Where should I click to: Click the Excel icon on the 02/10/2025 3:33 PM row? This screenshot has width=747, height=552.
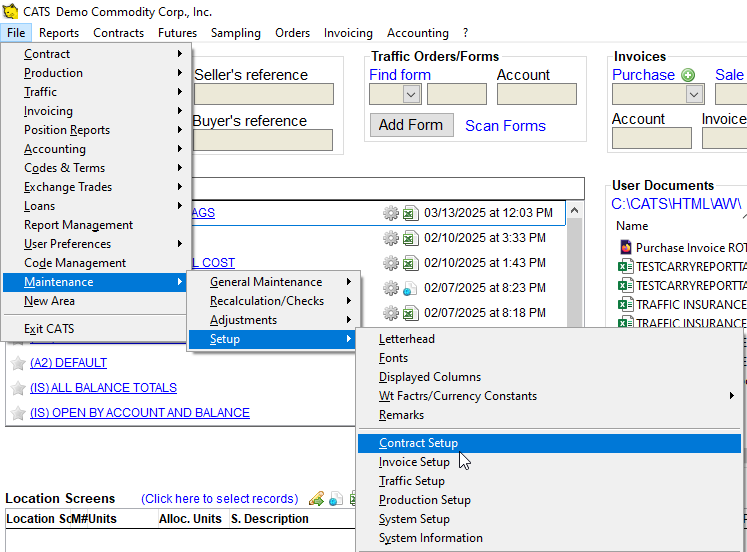point(410,238)
